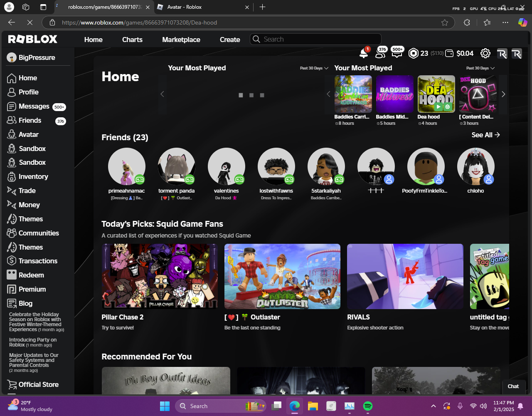The width and height of the screenshot is (532, 416).
Task: Open Profile from the sidebar
Action: 28,92
